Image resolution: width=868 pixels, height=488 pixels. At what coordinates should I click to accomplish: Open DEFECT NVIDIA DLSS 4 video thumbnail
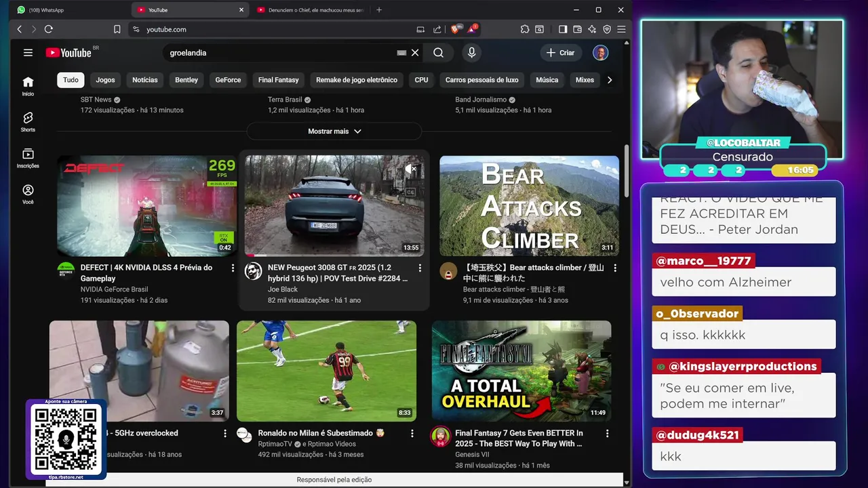click(x=147, y=206)
